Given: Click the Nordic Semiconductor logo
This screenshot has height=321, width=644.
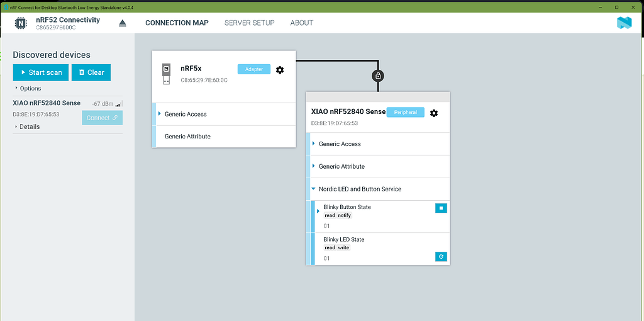Looking at the screenshot, I should click(624, 23).
